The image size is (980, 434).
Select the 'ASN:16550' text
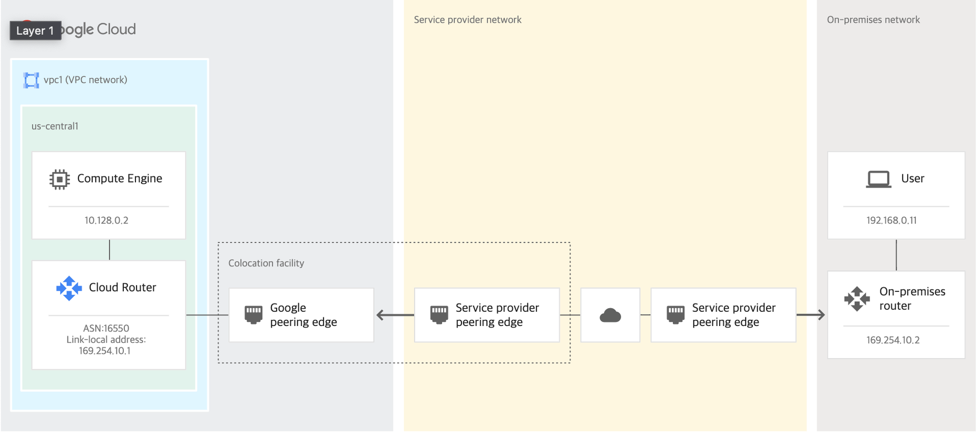coord(106,328)
